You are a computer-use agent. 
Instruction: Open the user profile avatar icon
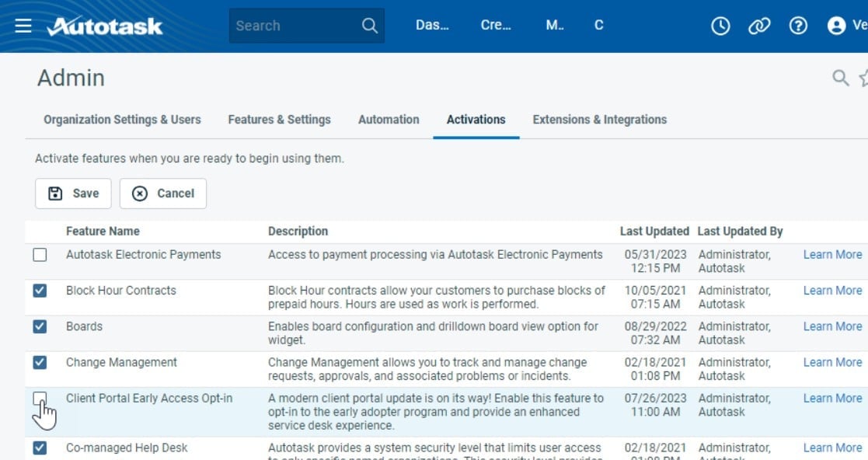coord(836,26)
